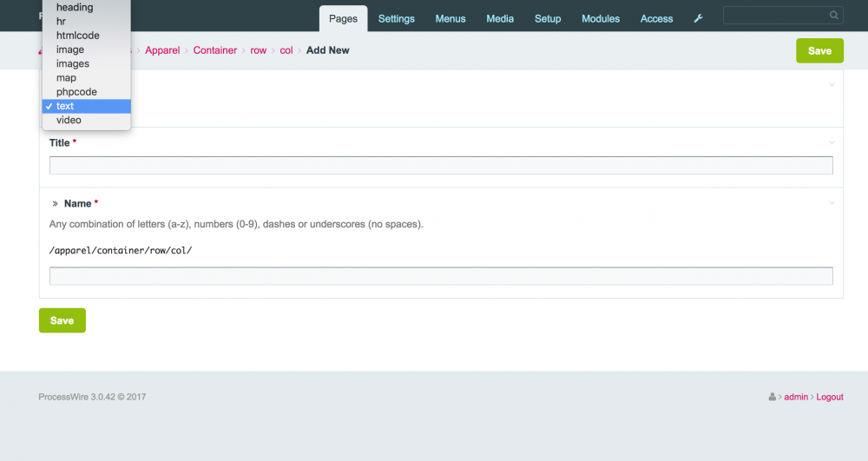The width and height of the screenshot is (868, 461).
Task: Click the user profile icon in footer
Action: tap(772, 397)
